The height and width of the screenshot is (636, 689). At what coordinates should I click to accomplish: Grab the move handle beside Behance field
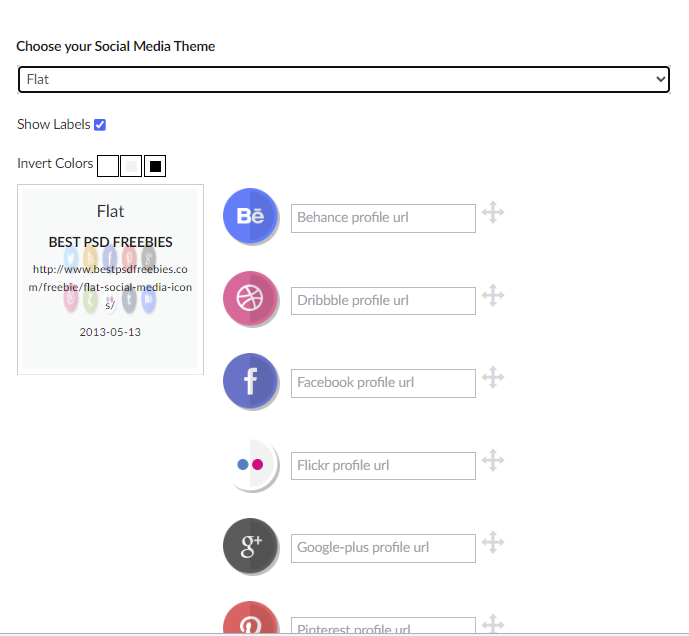493,212
